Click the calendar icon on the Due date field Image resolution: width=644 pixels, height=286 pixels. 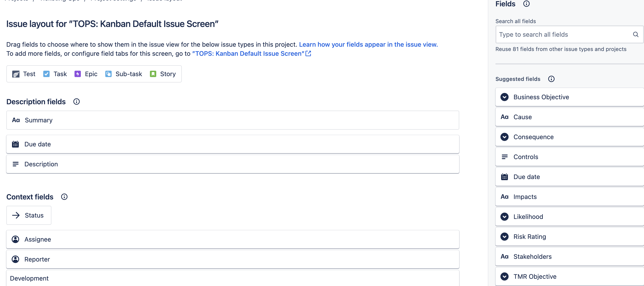[15, 144]
